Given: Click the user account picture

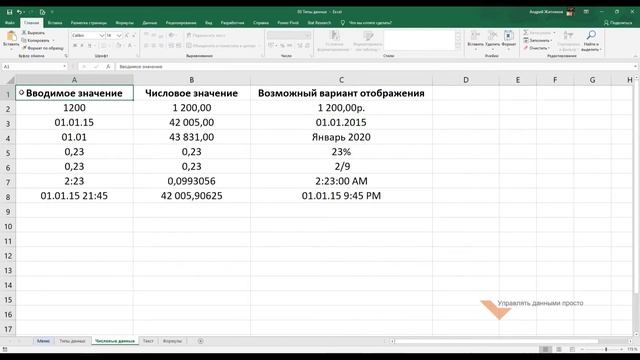Looking at the screenshot, I should coord(570,12).
